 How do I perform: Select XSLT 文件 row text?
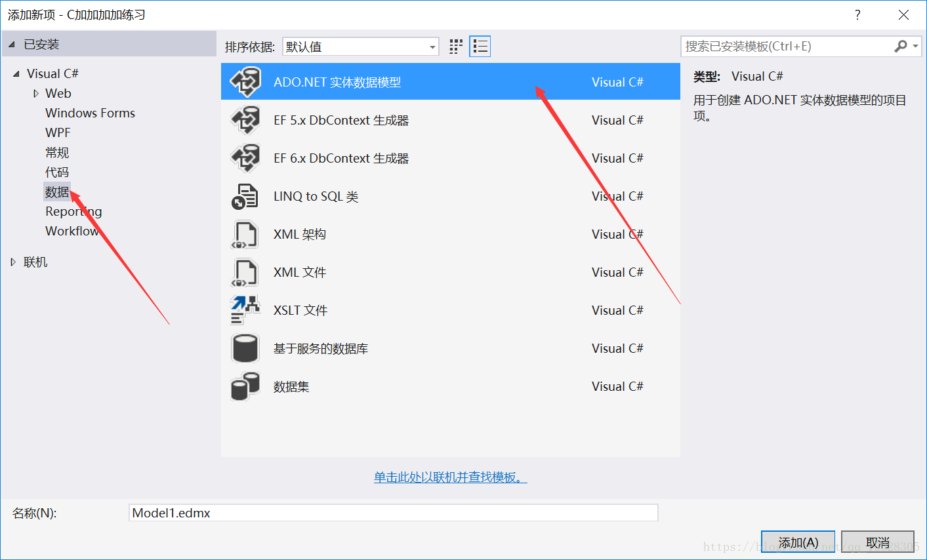pos(300,310)
